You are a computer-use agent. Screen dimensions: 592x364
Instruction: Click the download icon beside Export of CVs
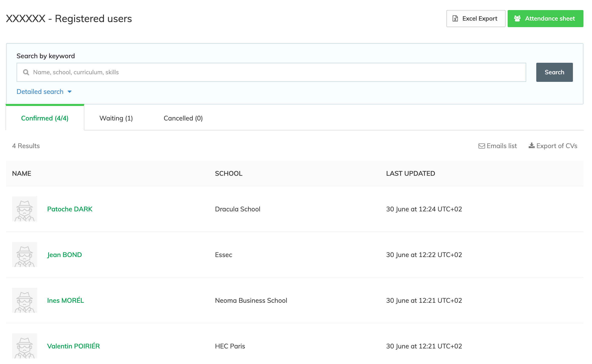coord(531,146)
